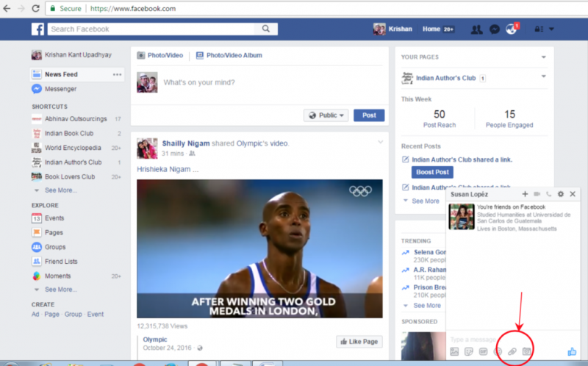Reload the page with refresh icon

(35, 8)
